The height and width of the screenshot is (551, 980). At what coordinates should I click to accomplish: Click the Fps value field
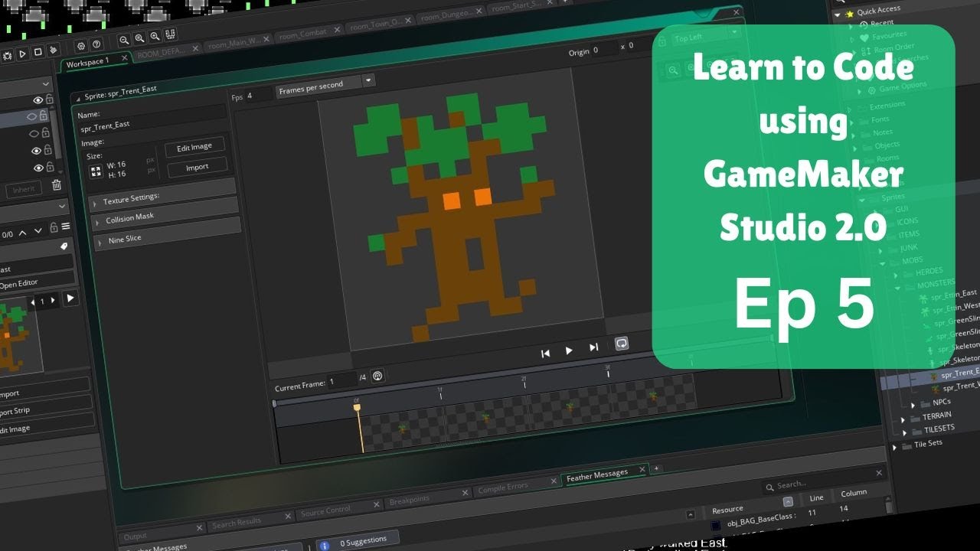click(257, 96)
